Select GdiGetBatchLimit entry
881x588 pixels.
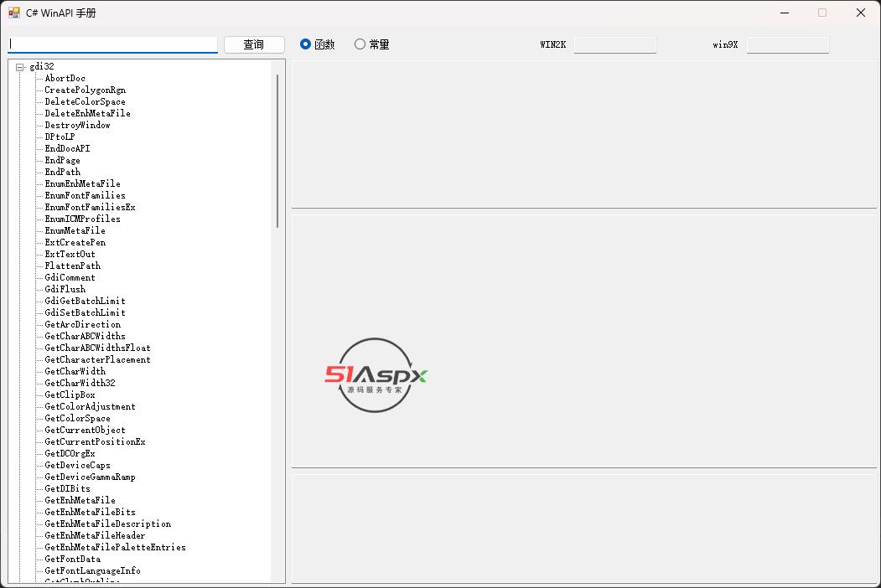[85, 301]
